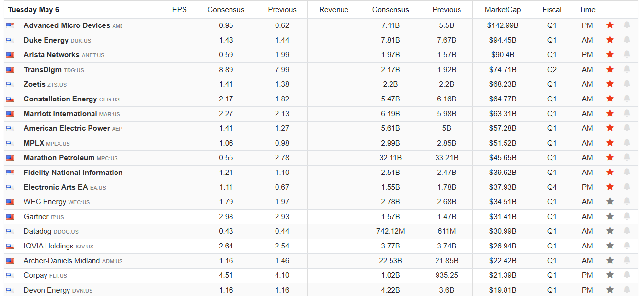Click the Archer-Daniels Midland bell icon
The height and width of the screenshot is (296, 644).
tap(627, 260)
